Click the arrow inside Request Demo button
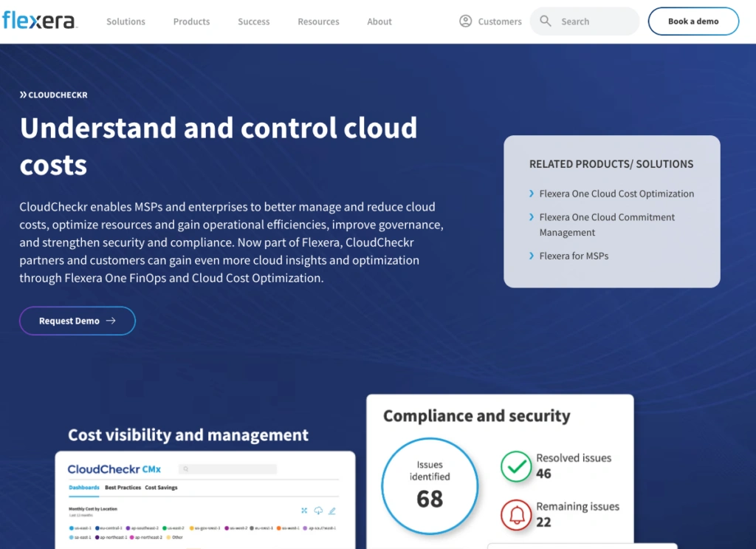 coord(111,321)
